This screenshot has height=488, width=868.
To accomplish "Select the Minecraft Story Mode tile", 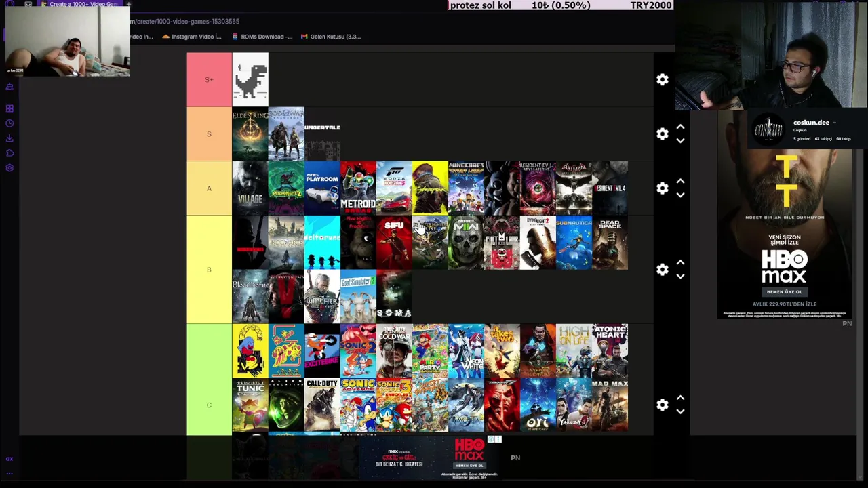I will pos(466,188).
